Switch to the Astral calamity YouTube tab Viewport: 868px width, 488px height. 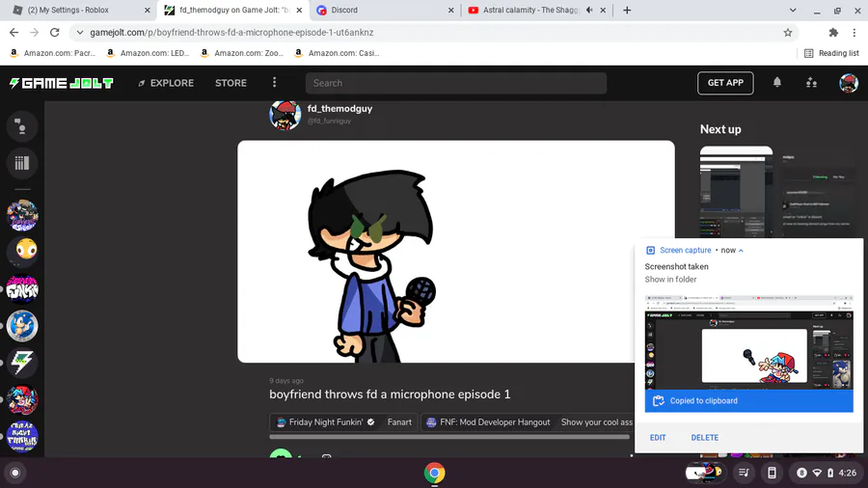(529, 10)
